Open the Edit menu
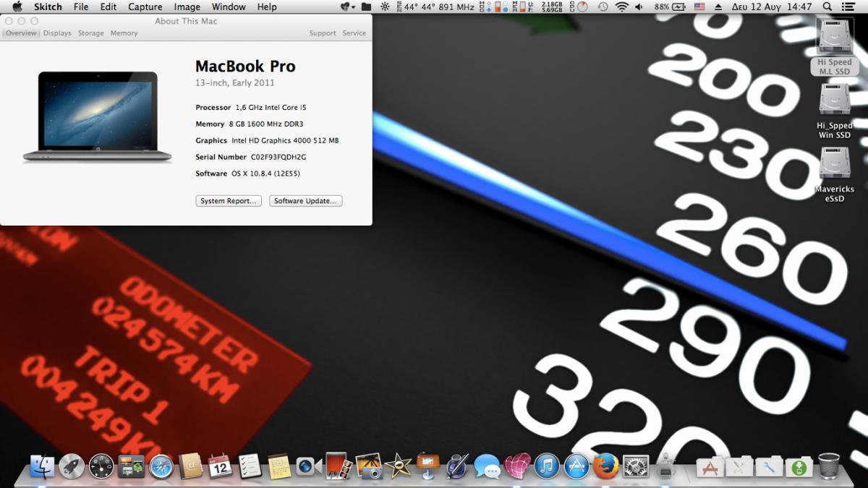This screenshot has width=868, height=488. 109,7
